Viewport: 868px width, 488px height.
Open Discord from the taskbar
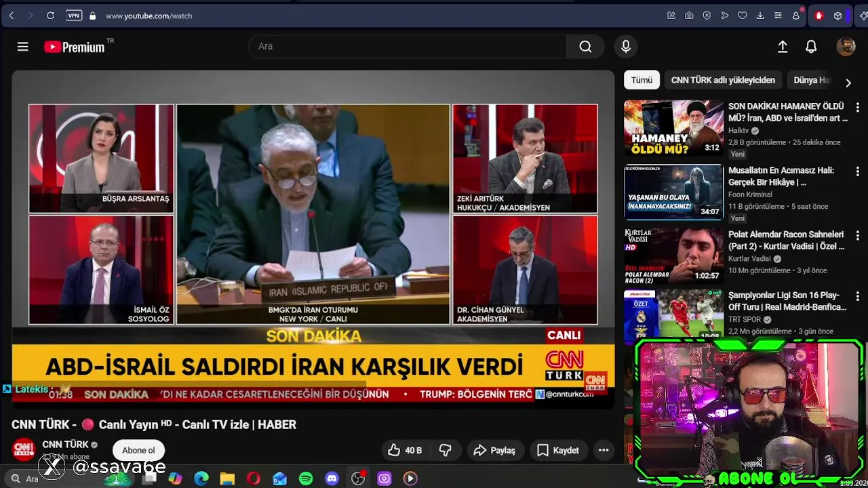(332, 479)
